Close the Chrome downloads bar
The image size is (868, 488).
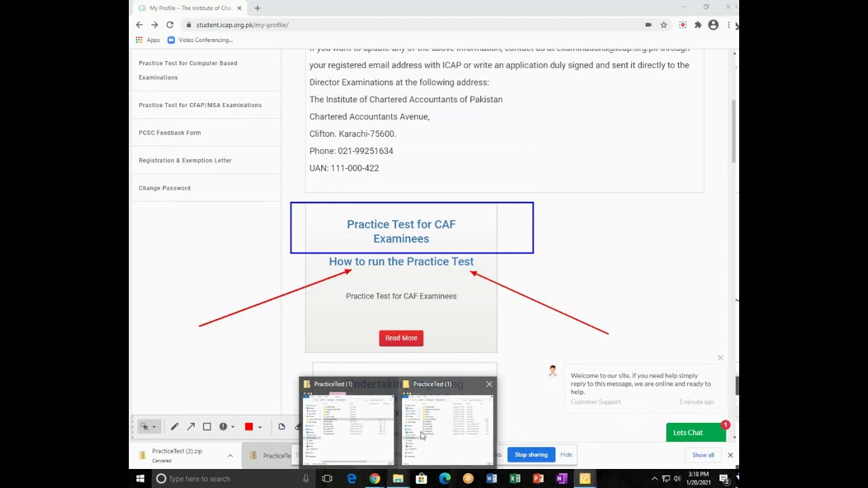730,455
